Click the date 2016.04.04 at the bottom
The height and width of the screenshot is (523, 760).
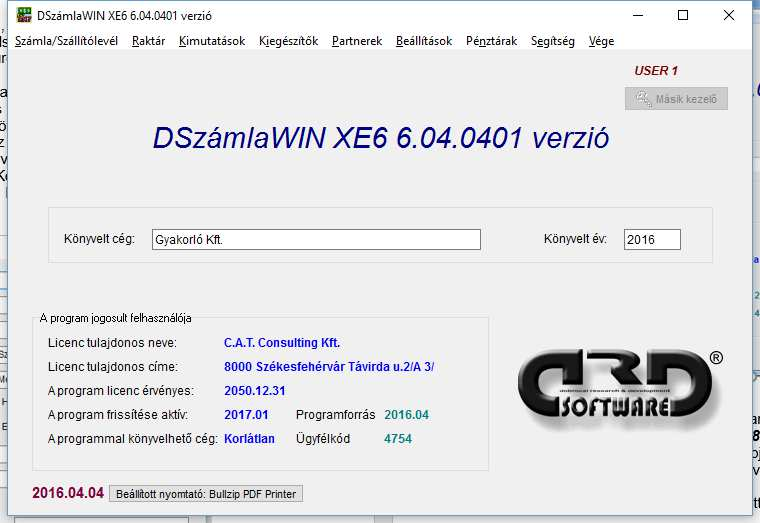(68, 493)
